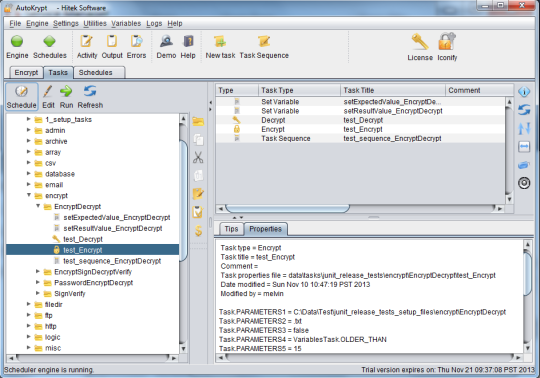Click the tree vertical scrollbar down arrow
The height and width of the screenshot is (378, 540).
183,349
